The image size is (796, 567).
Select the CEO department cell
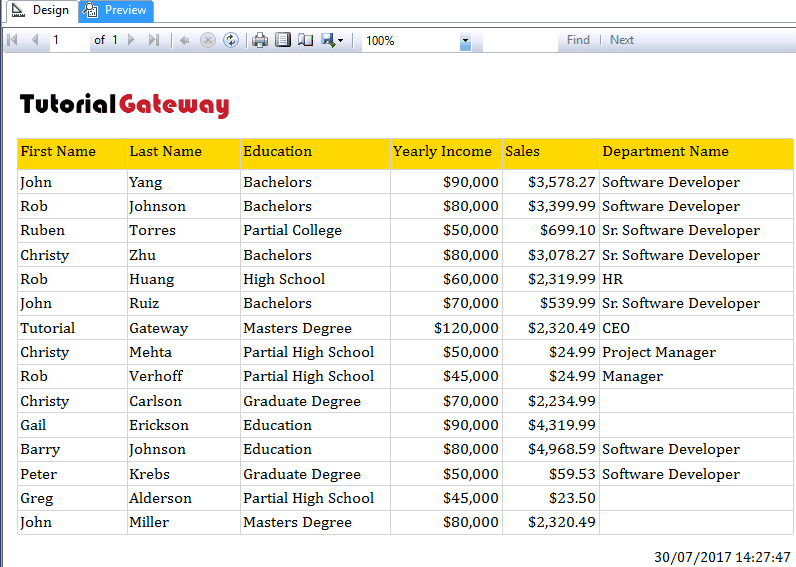point(696,328)
